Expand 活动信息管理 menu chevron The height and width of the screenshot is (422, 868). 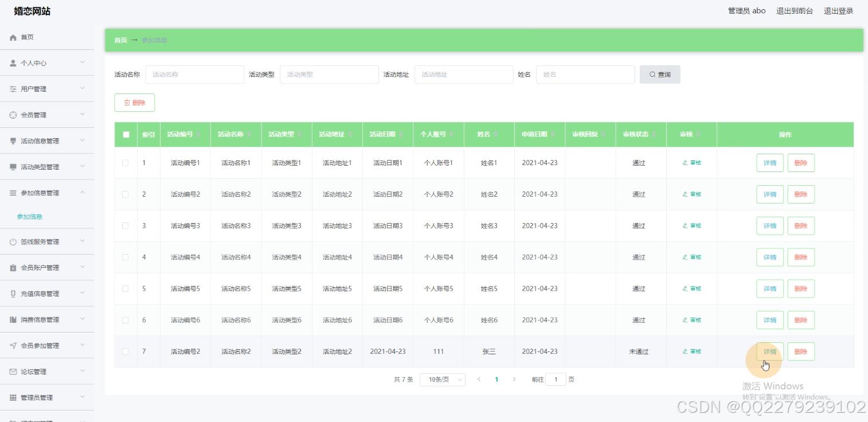83,140
